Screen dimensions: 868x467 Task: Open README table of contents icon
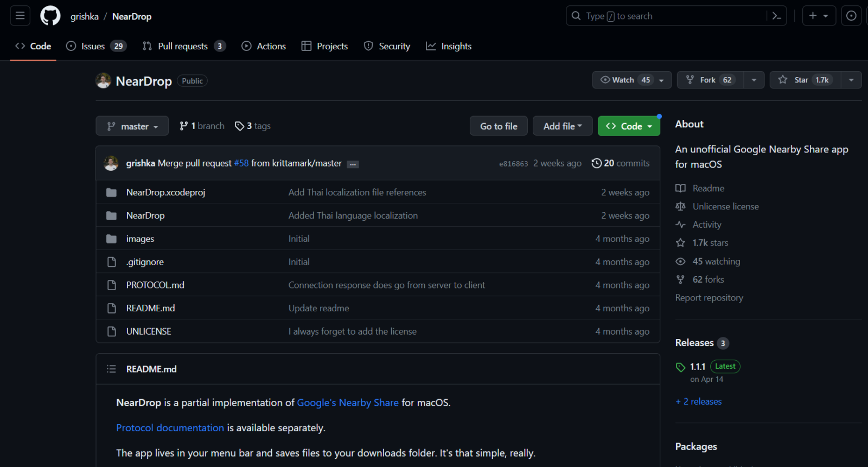pyautogui.click(x=111, y=369)
